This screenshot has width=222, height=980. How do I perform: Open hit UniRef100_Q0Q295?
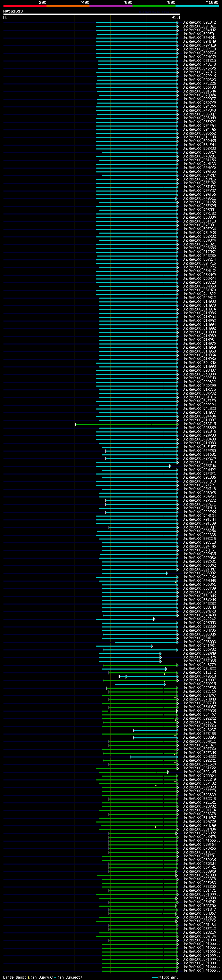pyautogui.click(x=199, y=737)
